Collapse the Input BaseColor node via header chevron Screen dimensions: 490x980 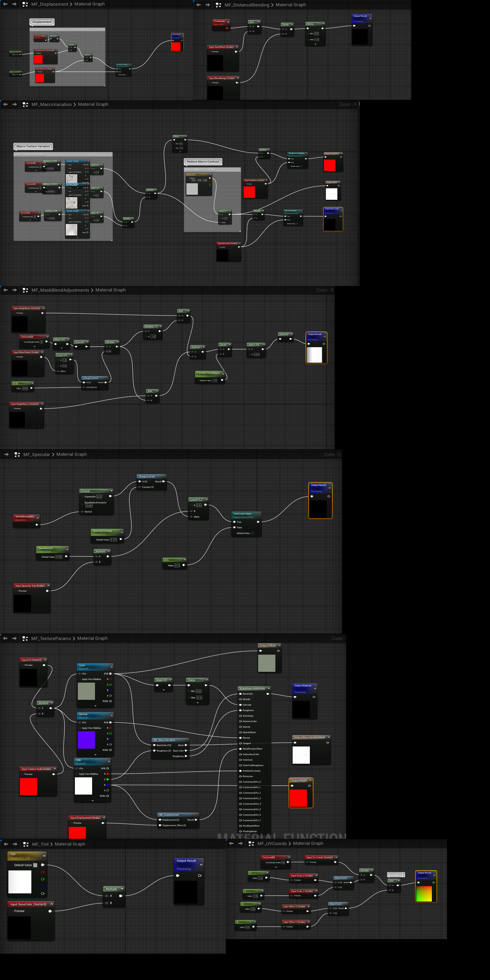pyautogui.click(x=51, y=904)
